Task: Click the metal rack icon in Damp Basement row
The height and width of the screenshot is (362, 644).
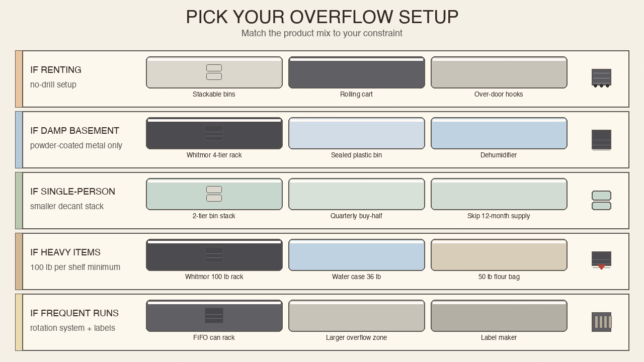Action: pyautogui.click(x=601, y=140)
